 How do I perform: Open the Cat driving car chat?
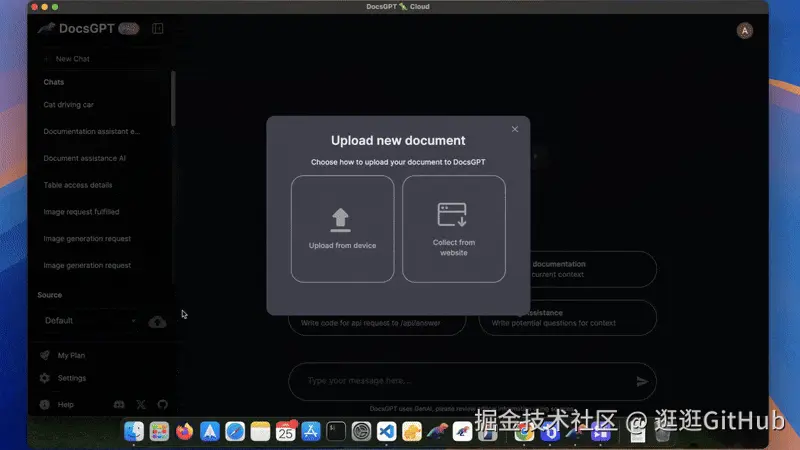[x=68, y=105]
